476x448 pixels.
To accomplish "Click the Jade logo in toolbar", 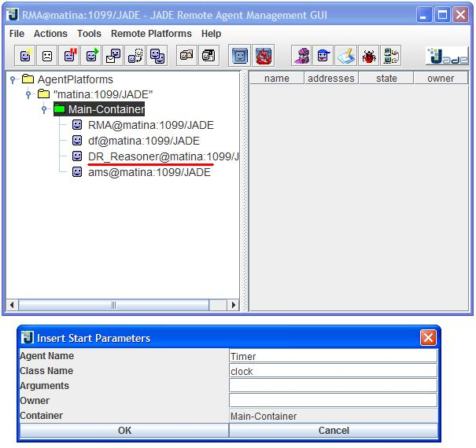I will 447,56.
